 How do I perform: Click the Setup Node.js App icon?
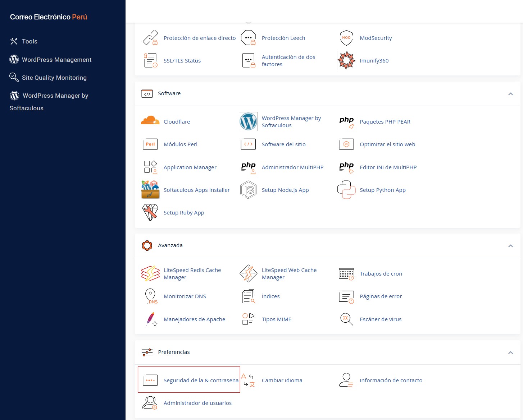coord(248,190)
